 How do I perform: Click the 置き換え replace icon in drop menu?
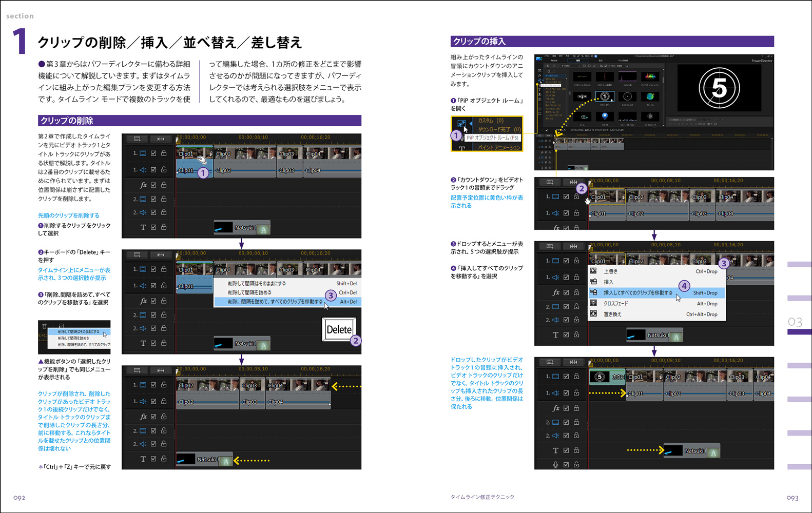593,314
